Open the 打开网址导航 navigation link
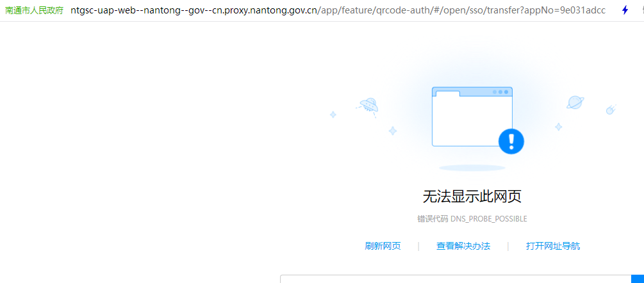The height and width of the screenshot is (283, 644). (x=552, y=246)
